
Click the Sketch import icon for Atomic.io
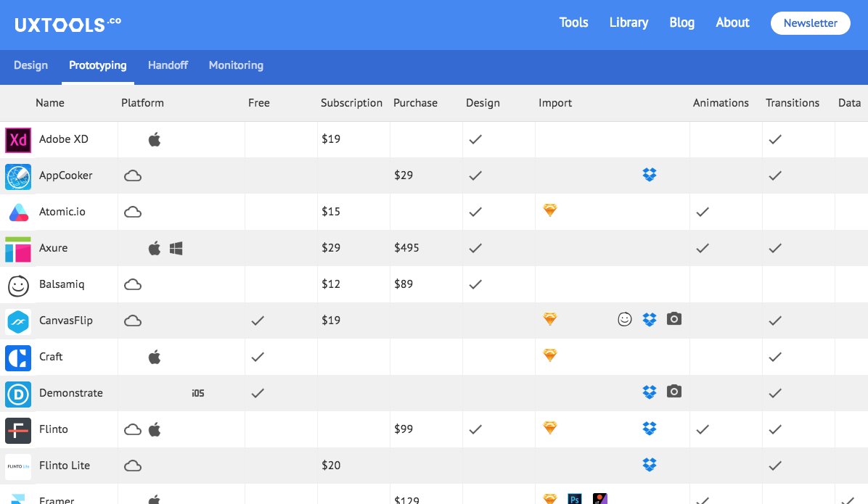(549, 210)
